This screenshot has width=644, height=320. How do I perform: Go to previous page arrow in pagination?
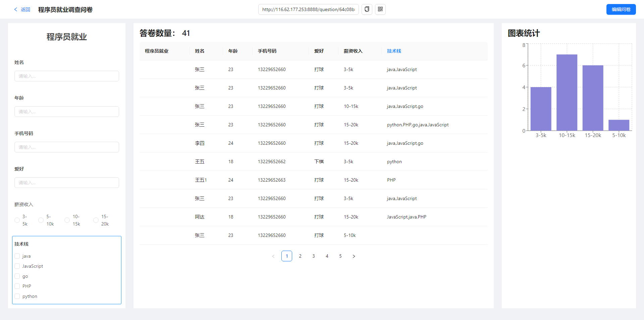point(273,256)
